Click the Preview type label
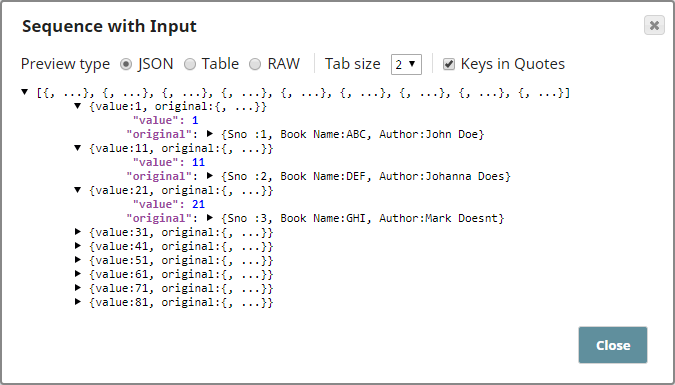675x385 pixels. (x=65, y=64)
